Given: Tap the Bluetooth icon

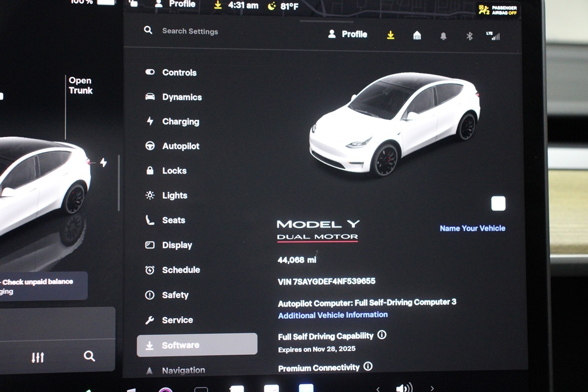Looking at the screenshot, I should 469,36.
